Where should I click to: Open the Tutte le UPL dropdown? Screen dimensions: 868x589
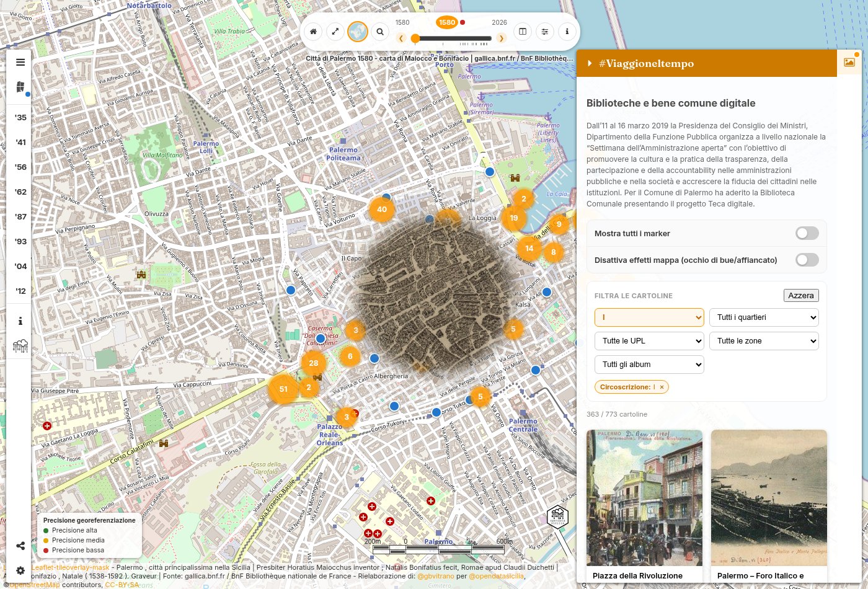[x=649, y=341]
